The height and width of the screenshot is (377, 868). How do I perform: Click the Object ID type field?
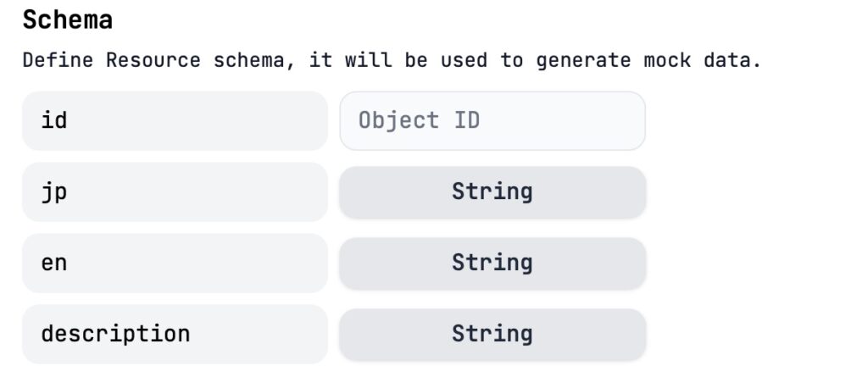(x=492, y=121)
